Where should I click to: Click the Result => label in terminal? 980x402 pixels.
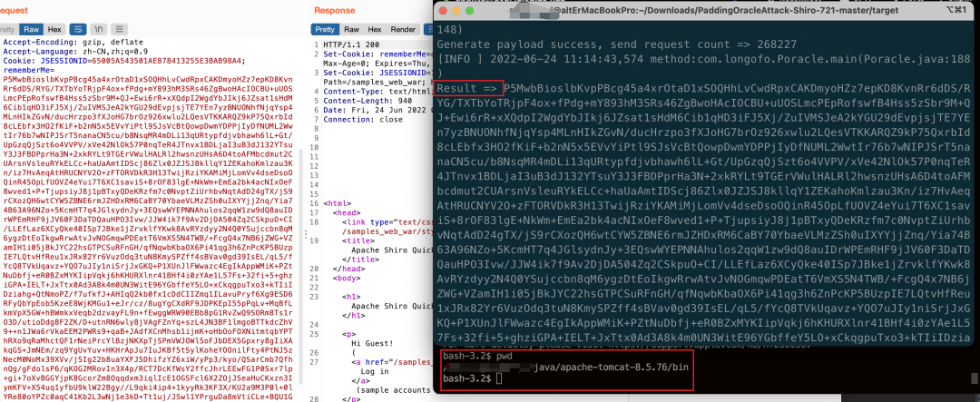(x=467, y=88)
